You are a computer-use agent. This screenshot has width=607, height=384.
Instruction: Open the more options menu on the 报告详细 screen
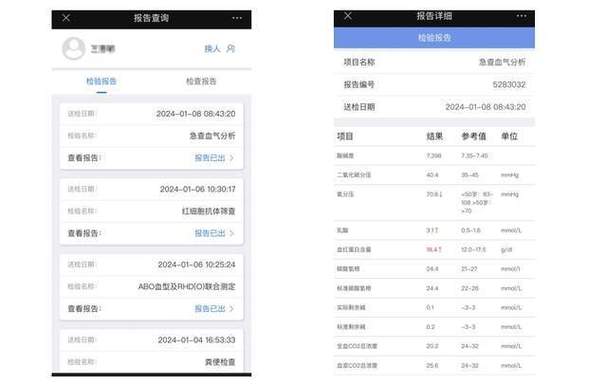(x=521, y=16)
